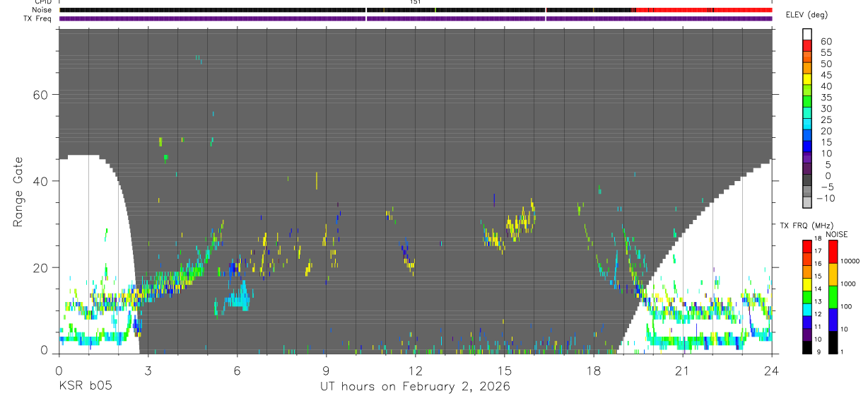Viewport: 868px width, 401px height.
Task: Click the "ELEV (deg)" color bar title
Action: click(x=807, y=15)
